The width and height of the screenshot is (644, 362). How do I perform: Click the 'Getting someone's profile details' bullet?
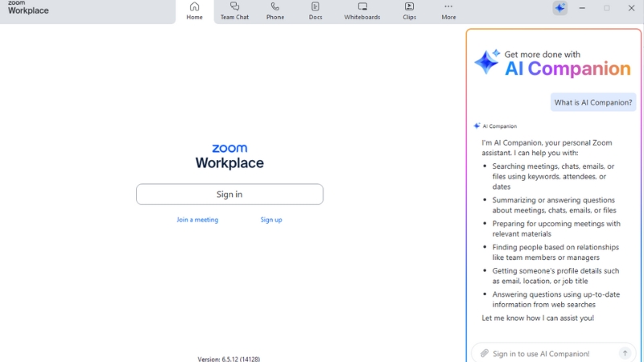(x=555, y=276)
